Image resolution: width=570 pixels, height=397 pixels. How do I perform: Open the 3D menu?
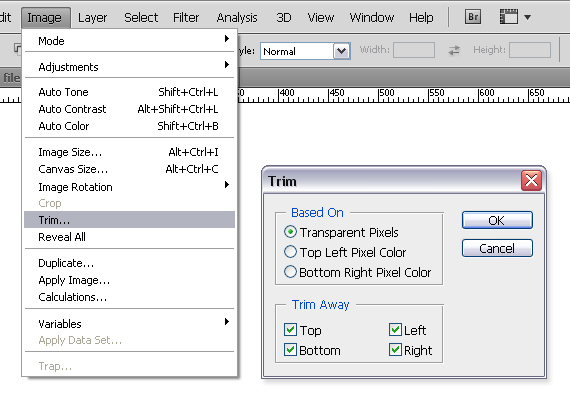click(x=284, y=17)
